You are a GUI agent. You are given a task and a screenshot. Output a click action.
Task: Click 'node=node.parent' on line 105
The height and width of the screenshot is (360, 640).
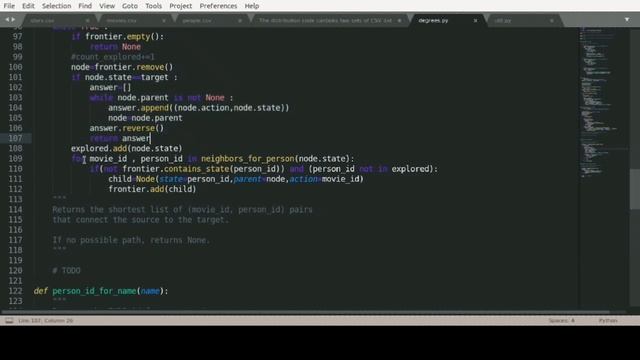tap(145, 118)
